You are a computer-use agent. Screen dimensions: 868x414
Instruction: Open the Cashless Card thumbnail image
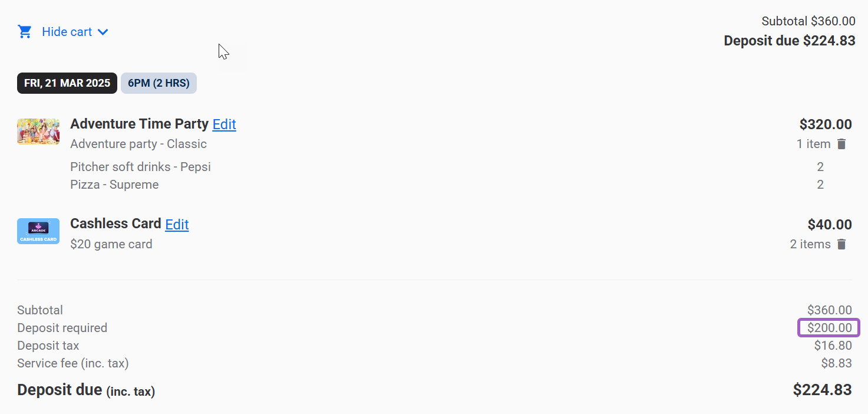(x=38, y=231)
